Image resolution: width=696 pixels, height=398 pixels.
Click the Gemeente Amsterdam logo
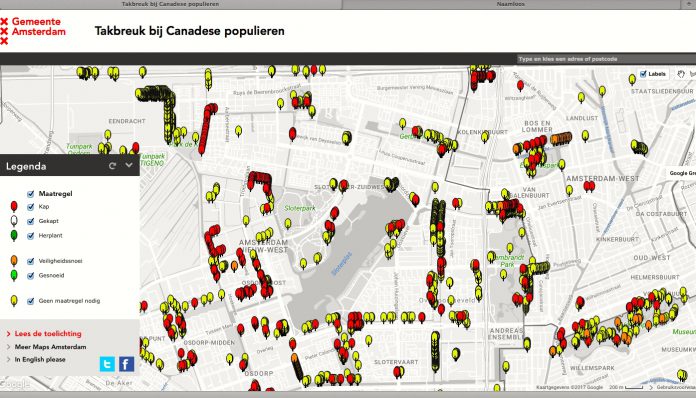(x=33, y=31)
